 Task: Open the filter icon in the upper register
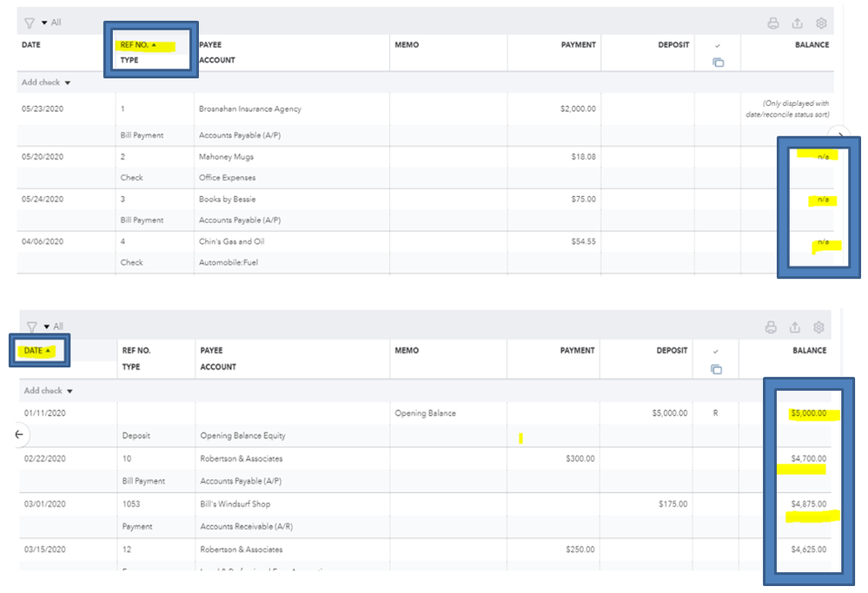(x=29, y=23)
